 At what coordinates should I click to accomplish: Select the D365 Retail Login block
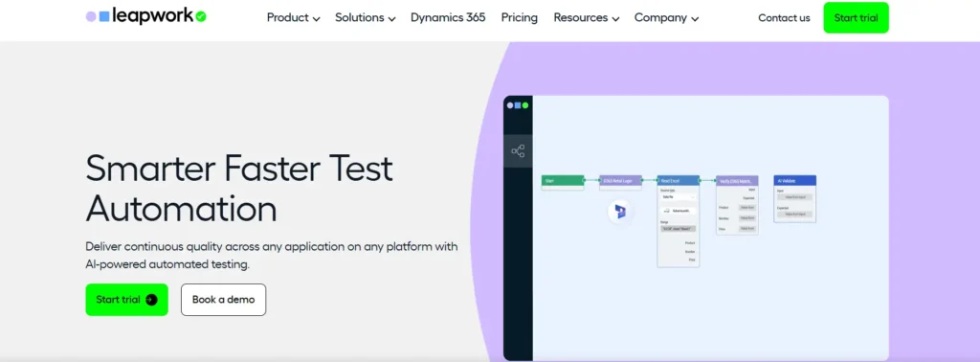(620, 181)
